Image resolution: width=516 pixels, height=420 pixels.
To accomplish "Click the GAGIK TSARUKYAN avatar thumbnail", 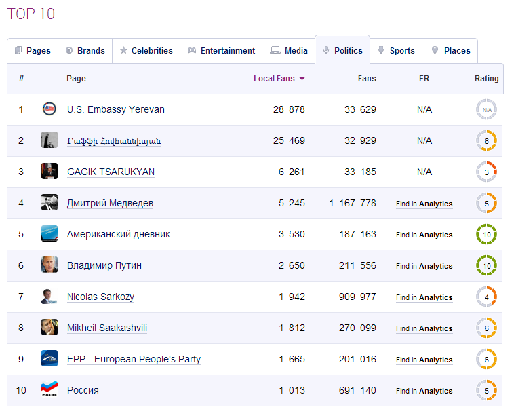I will click(49, 171).
